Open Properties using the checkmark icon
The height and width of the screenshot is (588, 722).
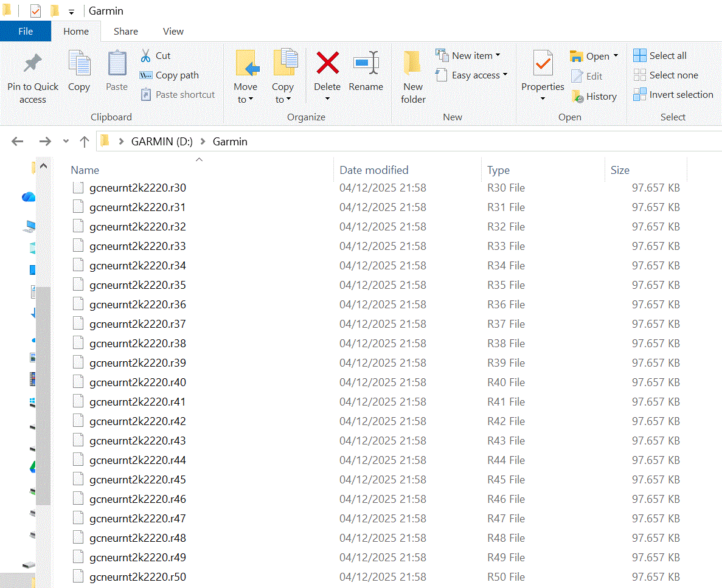(x=543, y=63)
